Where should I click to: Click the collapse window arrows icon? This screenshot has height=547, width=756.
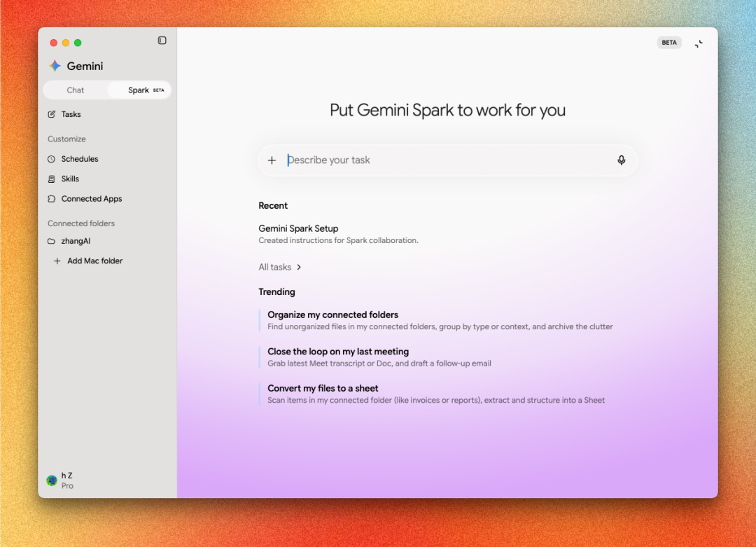(699, 44)
